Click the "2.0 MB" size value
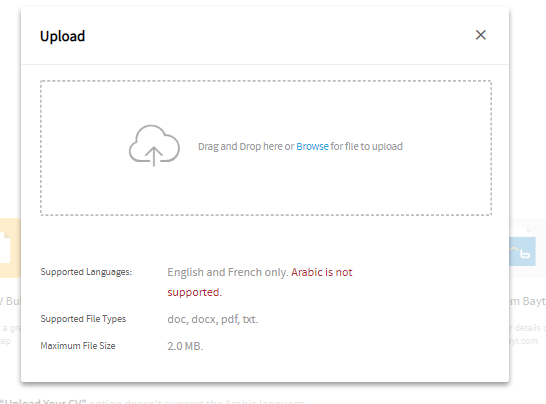 185,346
